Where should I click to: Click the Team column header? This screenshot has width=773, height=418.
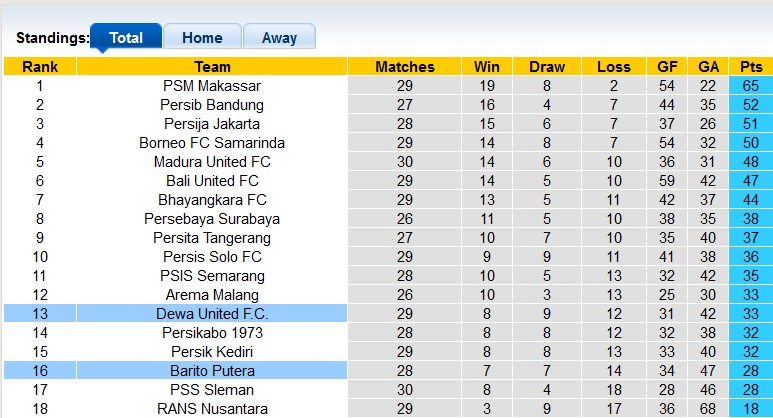click(212, 67)
